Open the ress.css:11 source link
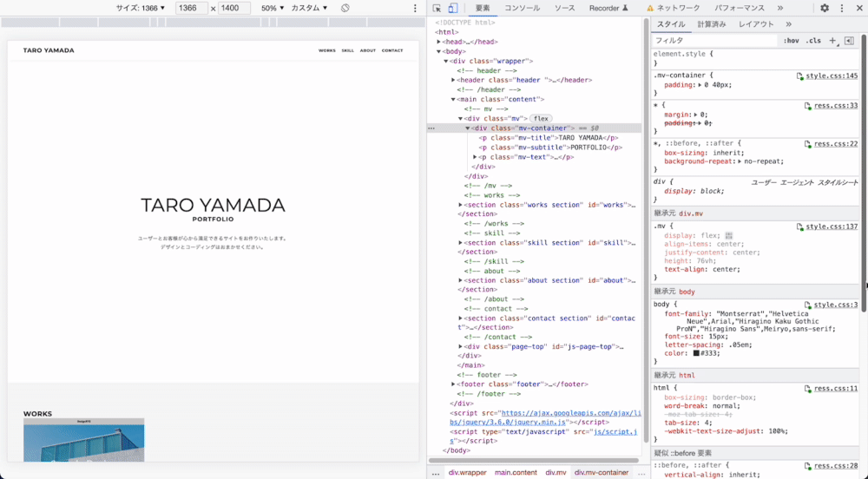Screen dimensions: 868x479 click(835, 388)
